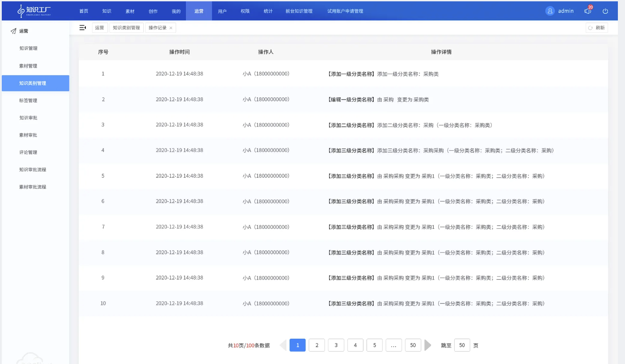Close the 操作记录 tab

tap(171, 28)
